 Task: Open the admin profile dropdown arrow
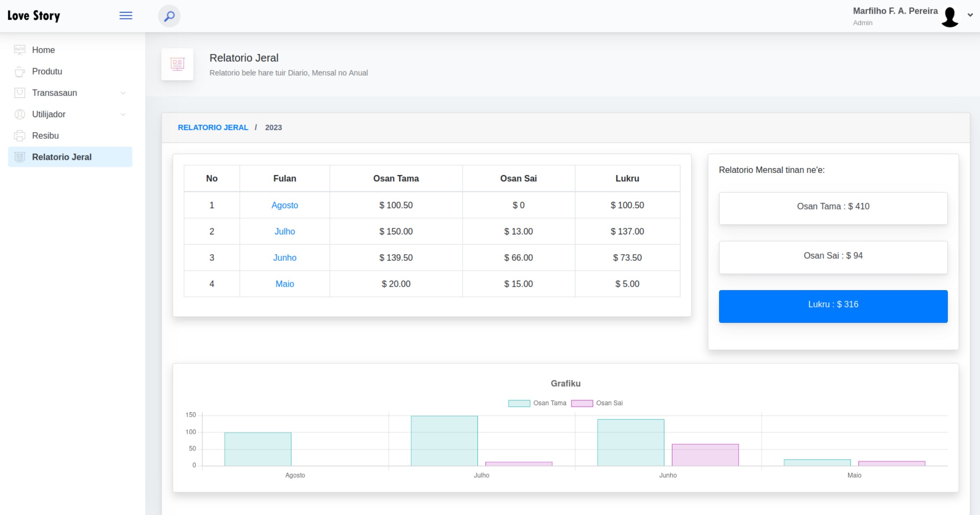click(x=970, y=15)
